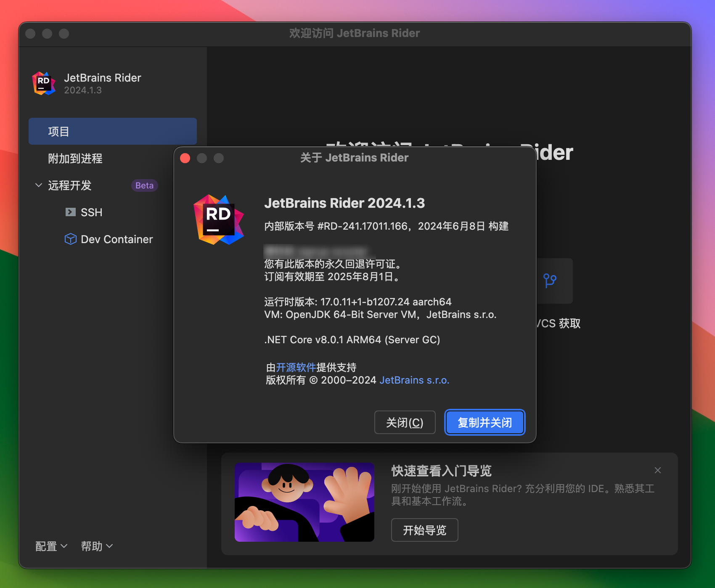Click the Dev Container cube icon

click(x=70, y=239)
